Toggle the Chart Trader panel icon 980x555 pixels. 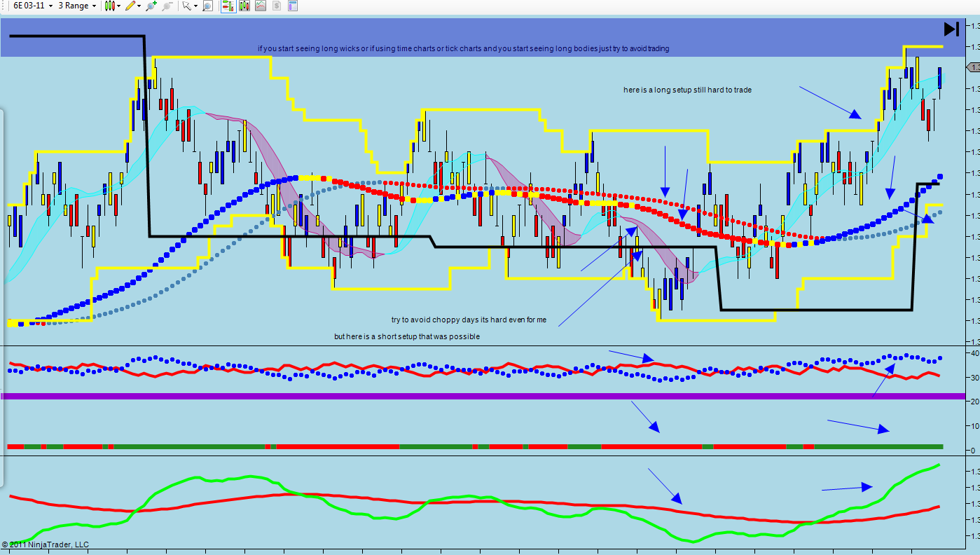pos(228,6)
